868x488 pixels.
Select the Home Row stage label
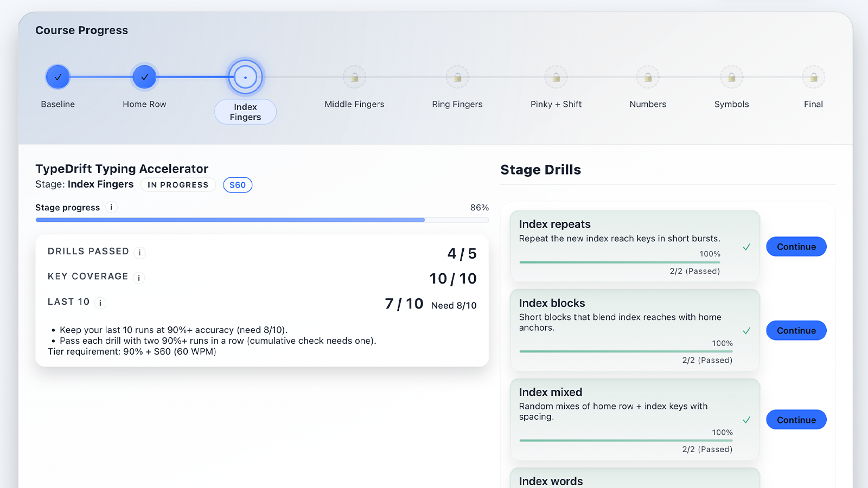click(x=144, y=104)
